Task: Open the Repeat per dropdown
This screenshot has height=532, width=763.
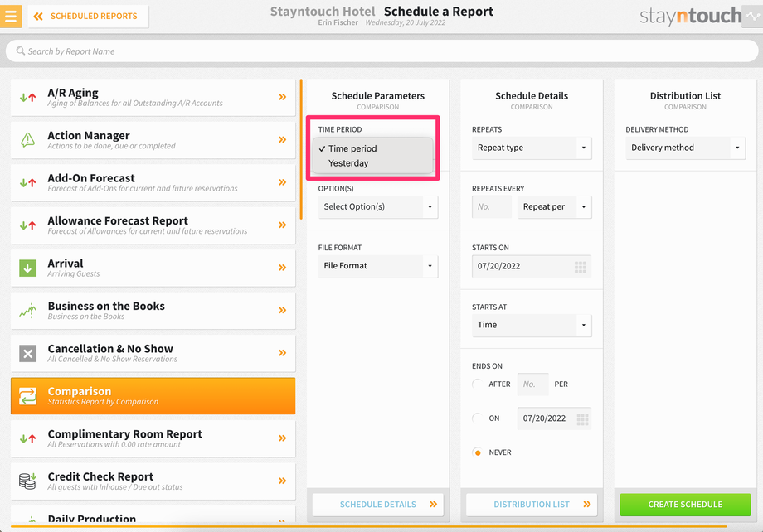Action: pyautogui.click(x=555, y=206)
